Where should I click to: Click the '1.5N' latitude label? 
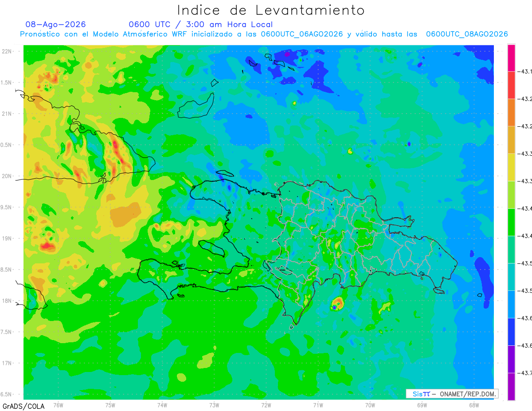[7, 82]
